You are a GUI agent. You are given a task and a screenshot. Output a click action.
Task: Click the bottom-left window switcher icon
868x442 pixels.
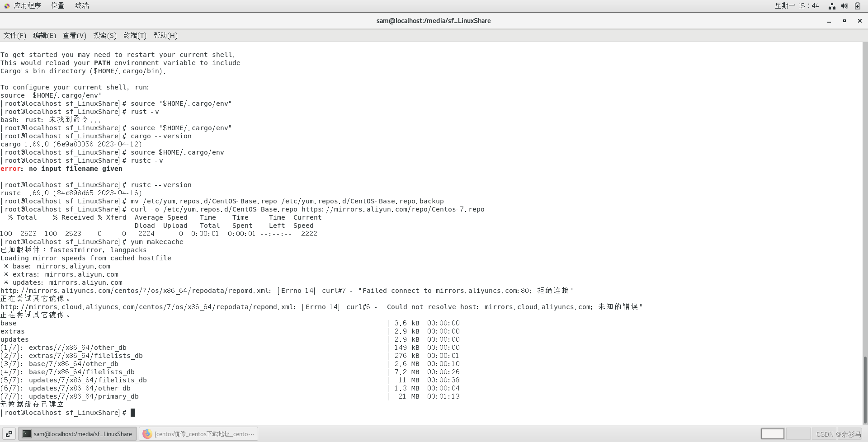(9, 434)
